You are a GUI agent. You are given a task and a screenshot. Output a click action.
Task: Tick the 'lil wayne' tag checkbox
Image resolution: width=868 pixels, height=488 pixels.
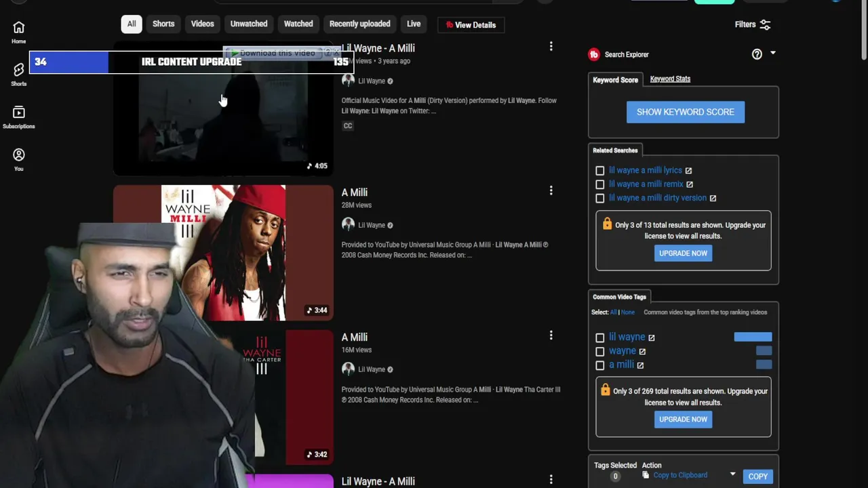click(x=600, y=338)
